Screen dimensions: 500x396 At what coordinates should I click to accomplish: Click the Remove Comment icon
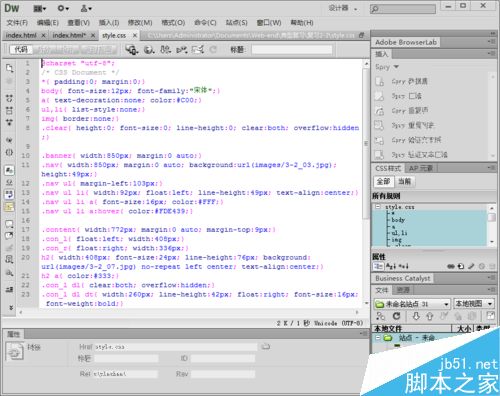point(9,235)
